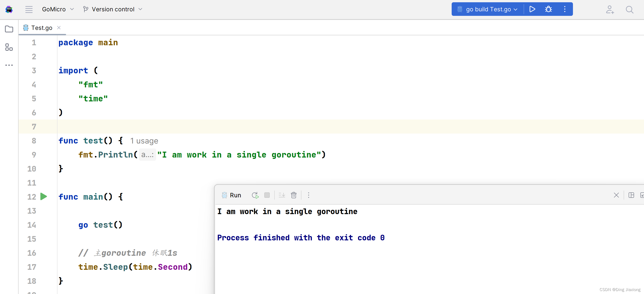Open the Project folder tool window
644x294 pixels.
point(9,29)
